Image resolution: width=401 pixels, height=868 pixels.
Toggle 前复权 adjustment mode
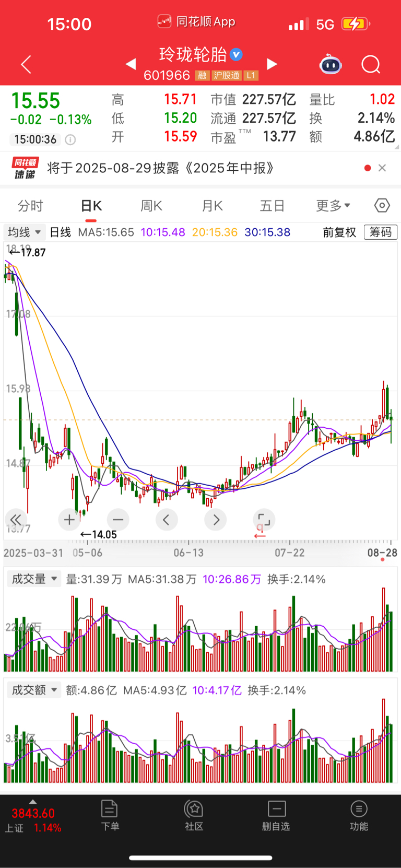click(339, 232)
